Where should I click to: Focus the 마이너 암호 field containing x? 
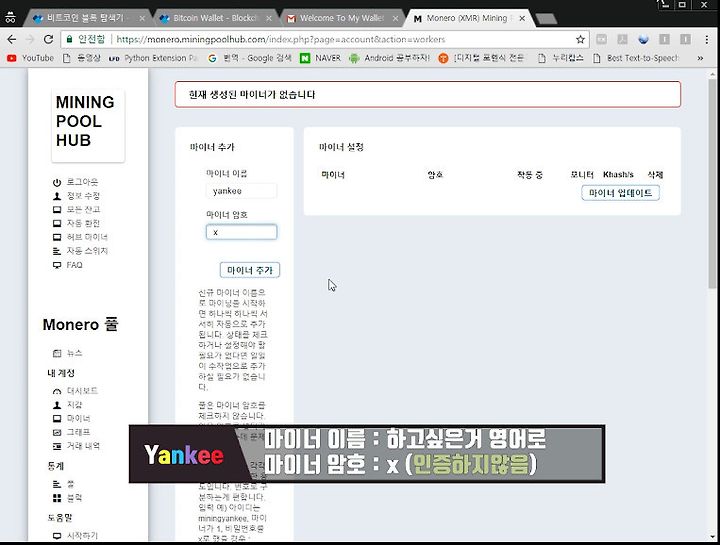[242, 232]
